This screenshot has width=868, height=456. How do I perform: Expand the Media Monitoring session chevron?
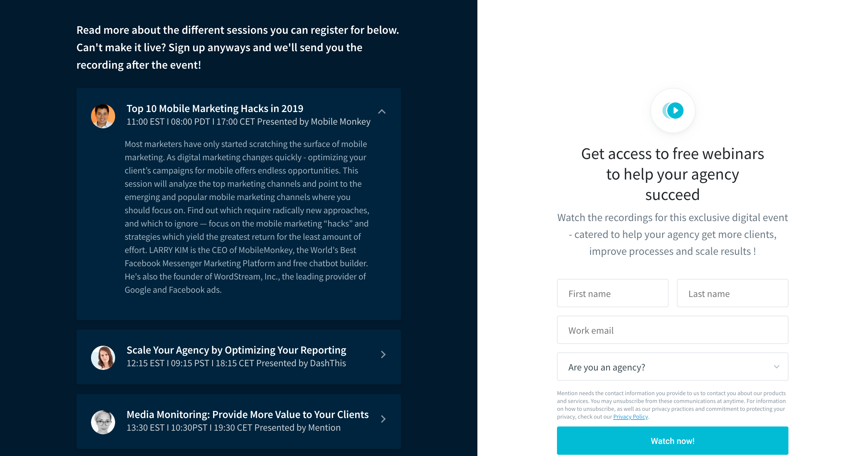point(383,419)
